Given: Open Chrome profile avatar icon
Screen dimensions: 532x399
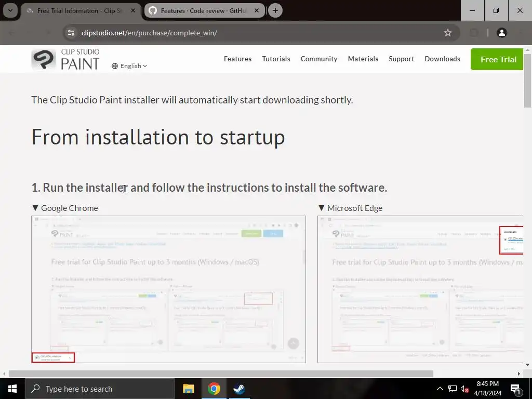Looking at the screenshot, I should 501,33.
